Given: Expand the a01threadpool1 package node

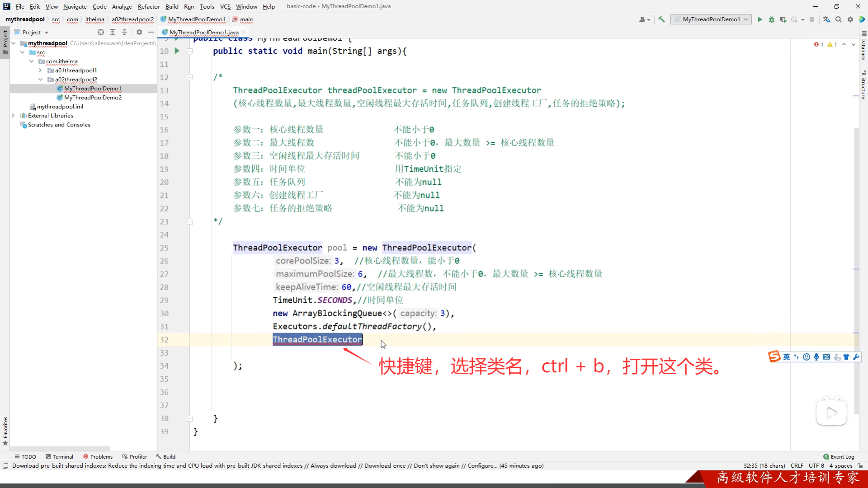Looking at the screenshot, I should click(x=40, y=70).
